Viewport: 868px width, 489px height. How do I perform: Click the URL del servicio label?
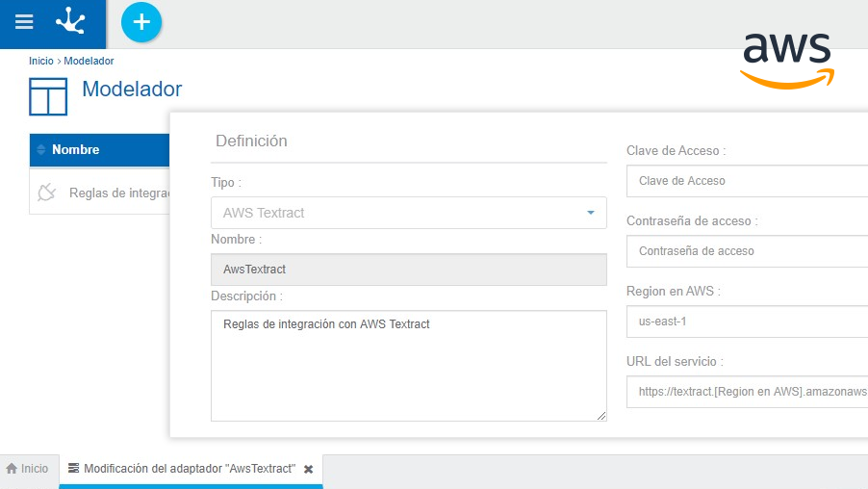pyautogui.click(x=675, y=362)
